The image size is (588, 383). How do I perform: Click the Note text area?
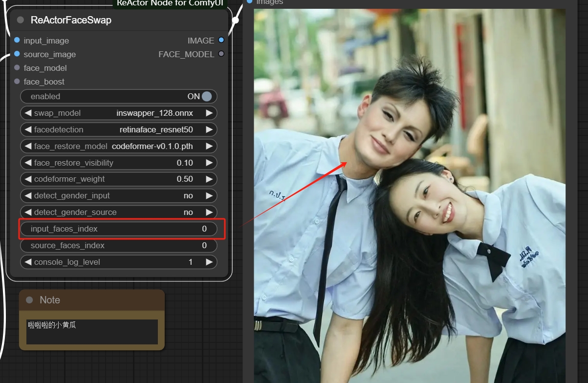tap(92, 332)
